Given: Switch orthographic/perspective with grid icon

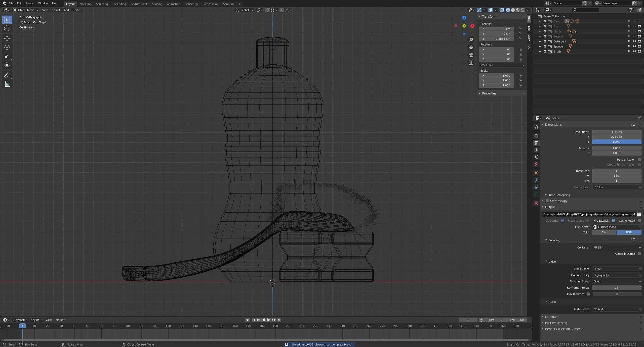Looking at the screenshot, I should [471, 63].
